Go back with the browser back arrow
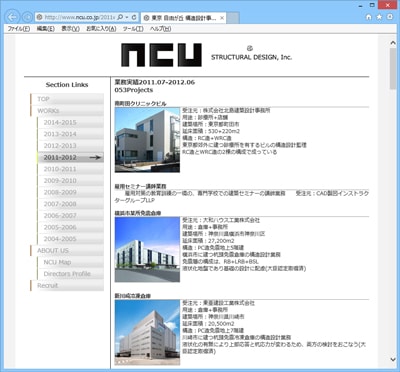400x372 pixels. coord(12,17)
